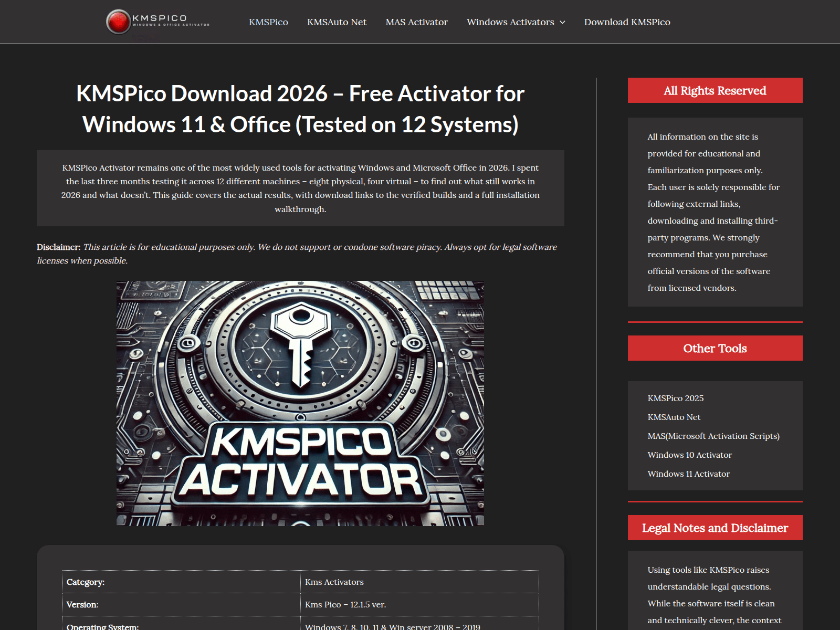The width and height of the screenshot is (840, 630).
Task: Click the Disclaimer: bold label
Action: point(58,247)
